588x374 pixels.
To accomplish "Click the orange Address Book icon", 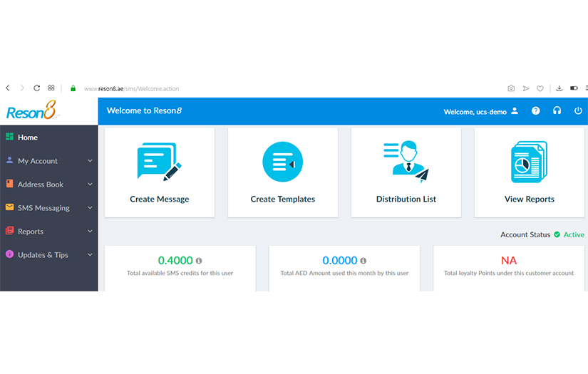I will [10, 184].
